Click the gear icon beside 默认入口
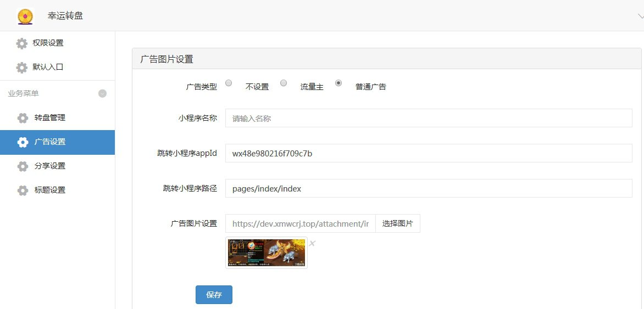The width and height of the screenshot is (644, 309). 22,68
